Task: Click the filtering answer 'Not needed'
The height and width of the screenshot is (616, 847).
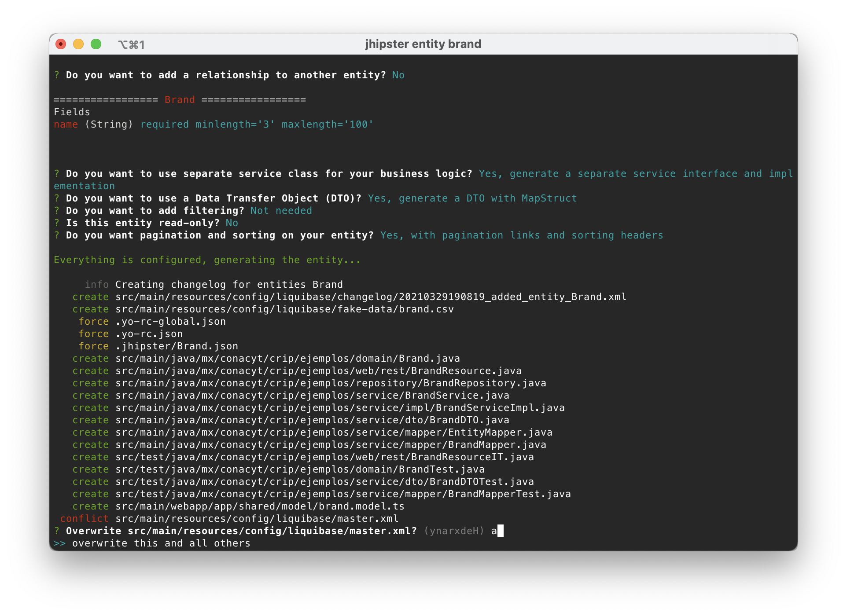Action: 281,211
